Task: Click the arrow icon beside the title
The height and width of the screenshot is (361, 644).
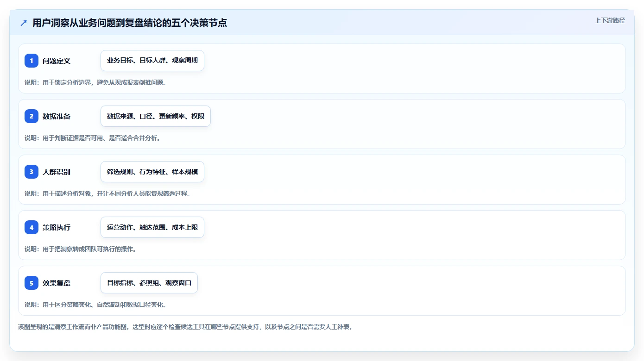Action: [24, 23]
